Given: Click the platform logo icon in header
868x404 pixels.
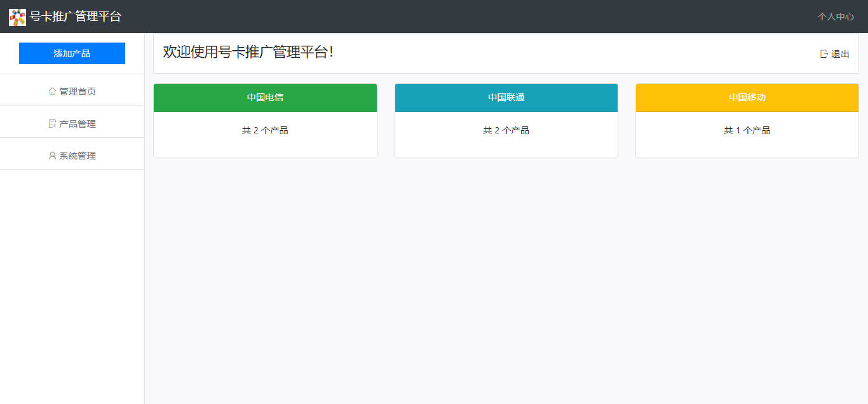Looking at the screenshot, I should pyautogui.click(x=17, y=17).
